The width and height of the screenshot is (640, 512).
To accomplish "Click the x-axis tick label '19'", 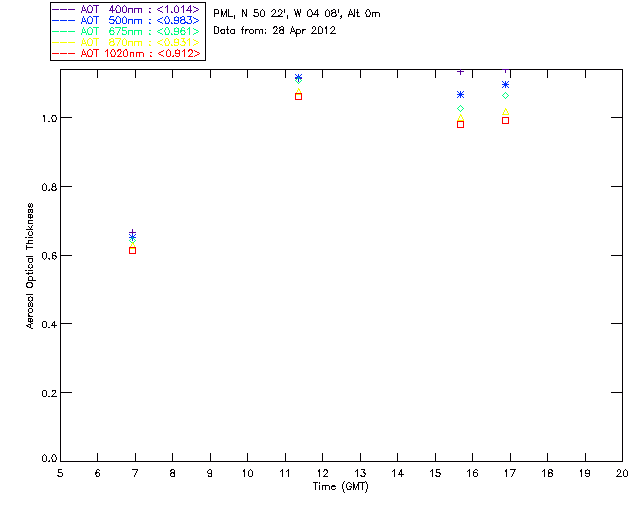I will coord(585,473).
